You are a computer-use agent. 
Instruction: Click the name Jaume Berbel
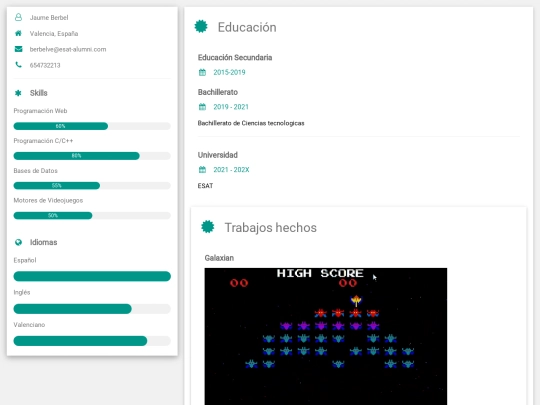click(49, 18)
